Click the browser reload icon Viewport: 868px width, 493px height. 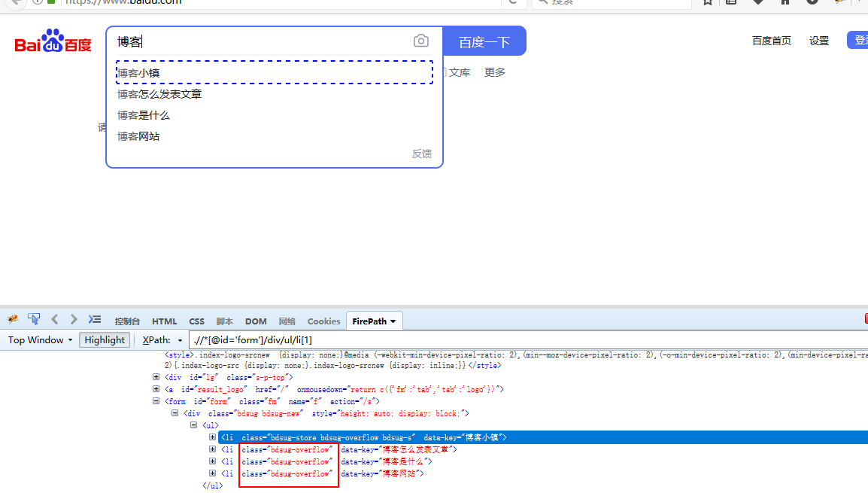[x=513, y=2]
